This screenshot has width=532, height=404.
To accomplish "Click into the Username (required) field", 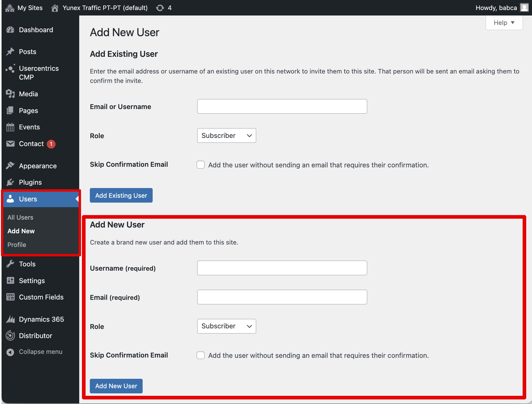I will click(x=282, y=268).
